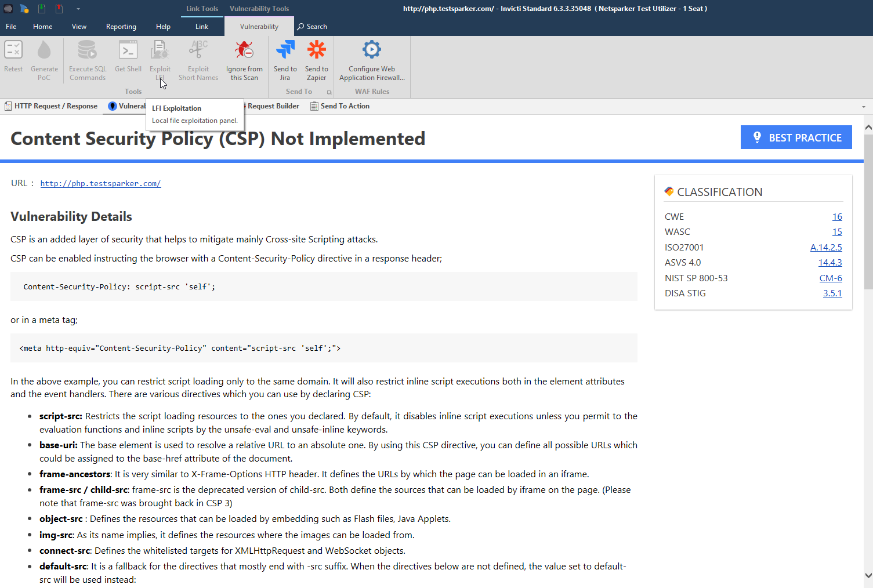Viewport: 873px width, 588px height.
Task: Click the script-src directive bullet
Action: 338,423
